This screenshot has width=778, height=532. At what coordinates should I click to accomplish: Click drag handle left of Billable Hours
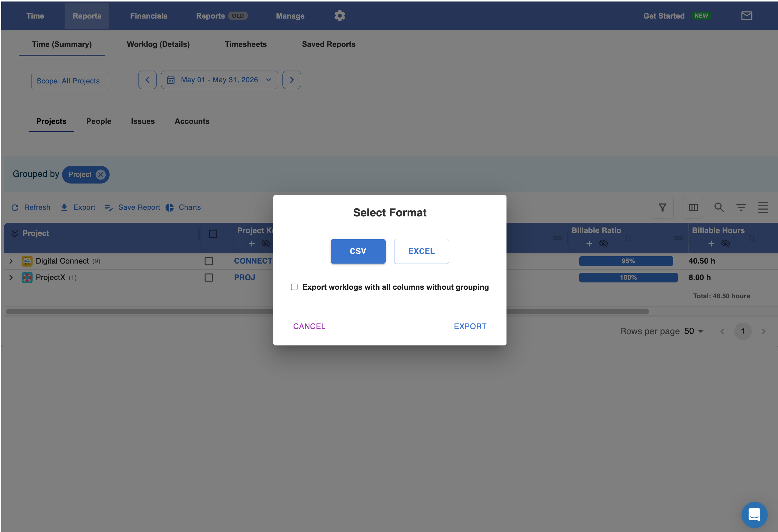coord(678,238)
